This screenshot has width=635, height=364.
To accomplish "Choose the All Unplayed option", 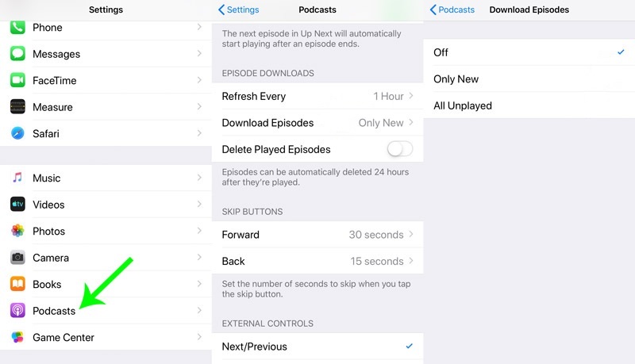I will point(528,105).
